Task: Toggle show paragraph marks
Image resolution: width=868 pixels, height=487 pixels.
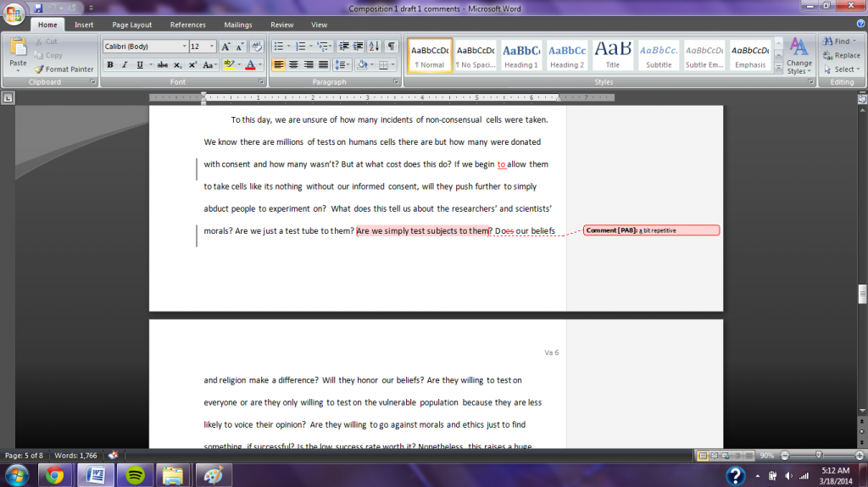Action: pyautogui.click(x=392, y=47)
